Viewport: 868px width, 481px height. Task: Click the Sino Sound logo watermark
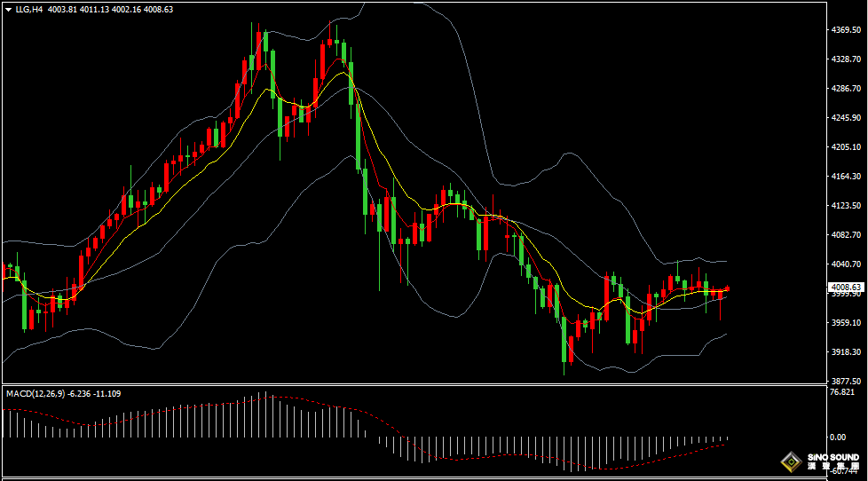[819, 461]
